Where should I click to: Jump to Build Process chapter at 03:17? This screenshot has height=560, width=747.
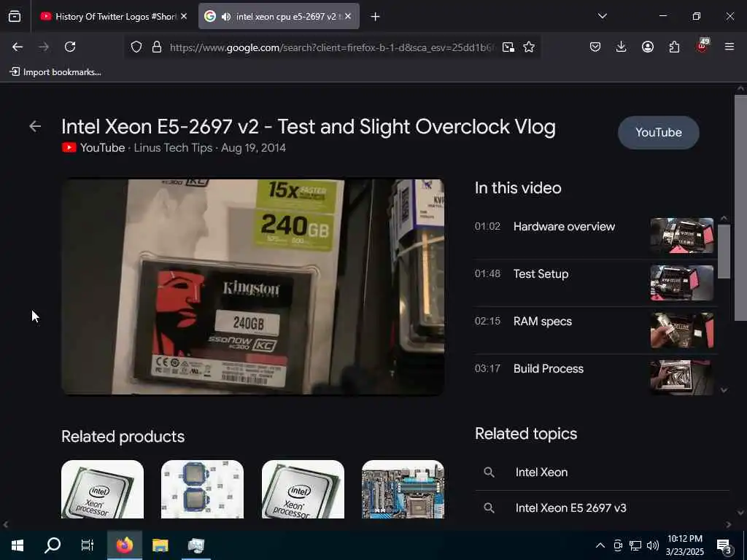click(x=549, y=368)
